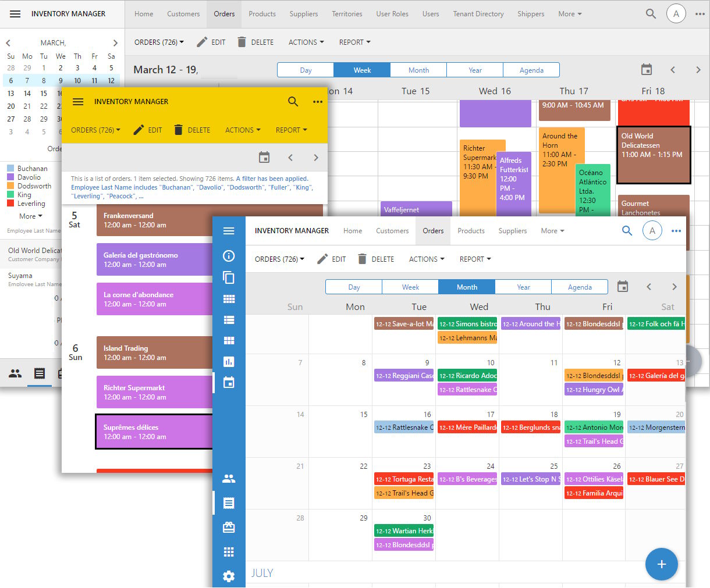Click the Settings gear icon in sidebar

(x=229, y=576)
